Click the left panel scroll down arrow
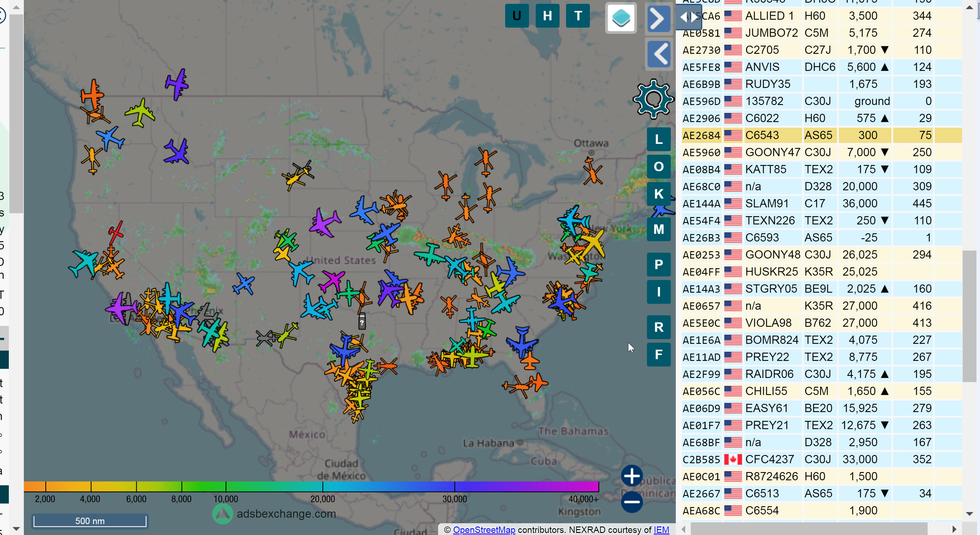980x535 pixels. 16,529
